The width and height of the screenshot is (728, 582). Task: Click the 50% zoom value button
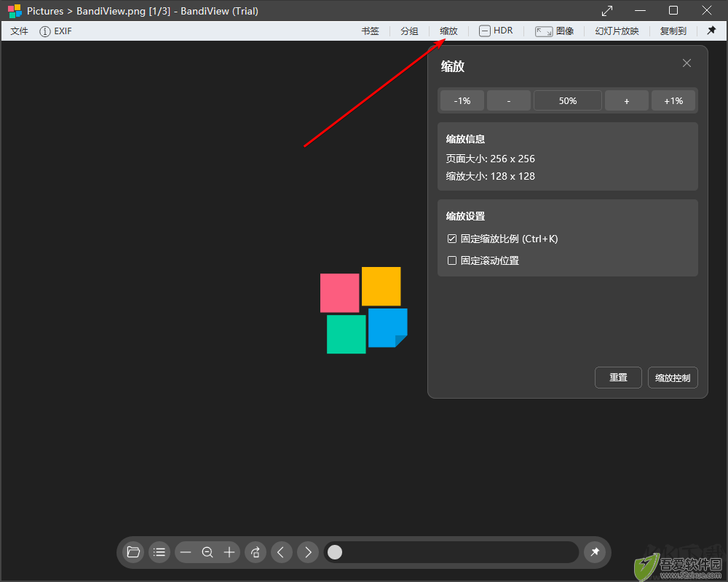point(568,100)
